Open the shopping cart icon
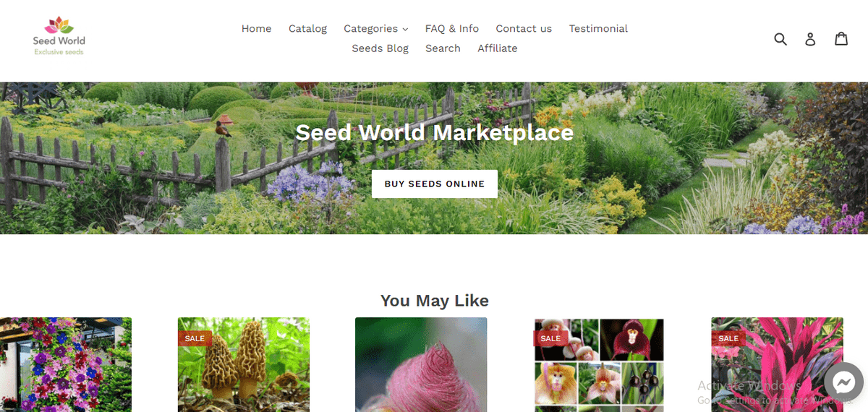Viewport: 868px width, 412px height. click(x=841, y=39)
